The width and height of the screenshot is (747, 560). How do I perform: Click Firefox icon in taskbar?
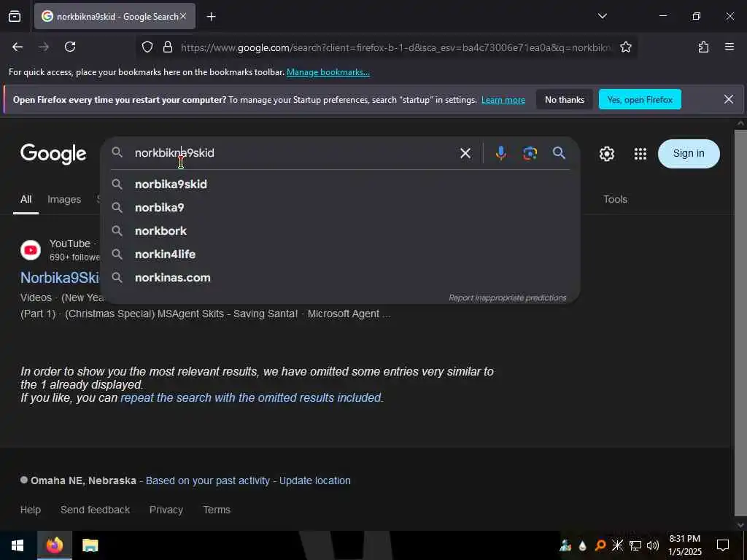point(54,545)
